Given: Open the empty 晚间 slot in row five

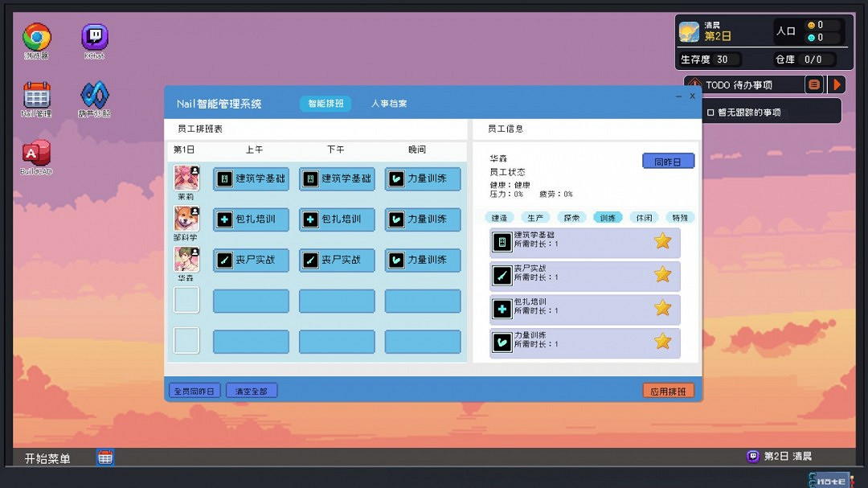Looking at the screenshot, I should (x=422, y=341).
